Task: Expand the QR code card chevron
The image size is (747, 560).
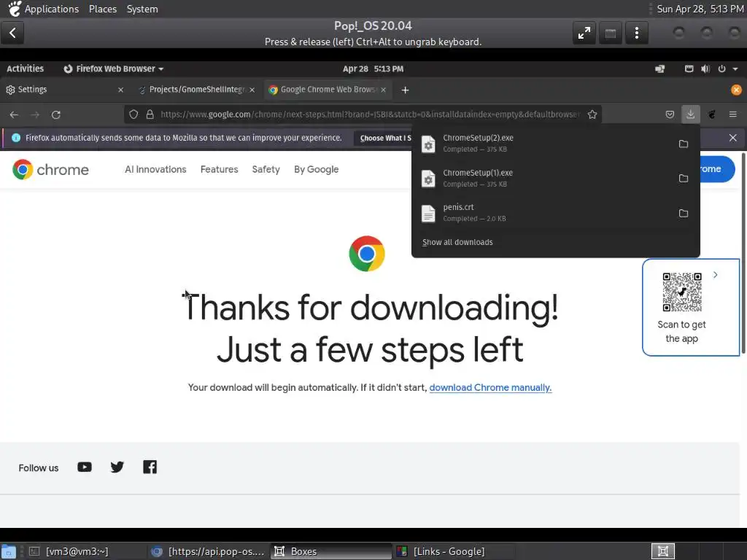Action: pyautogui.click(x=715, y=275)
